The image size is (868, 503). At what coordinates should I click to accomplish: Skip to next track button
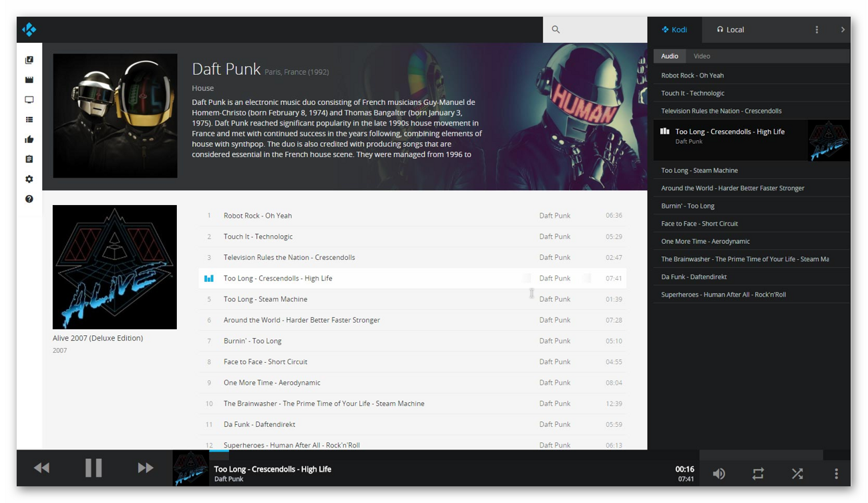click(x=146, y=468)
